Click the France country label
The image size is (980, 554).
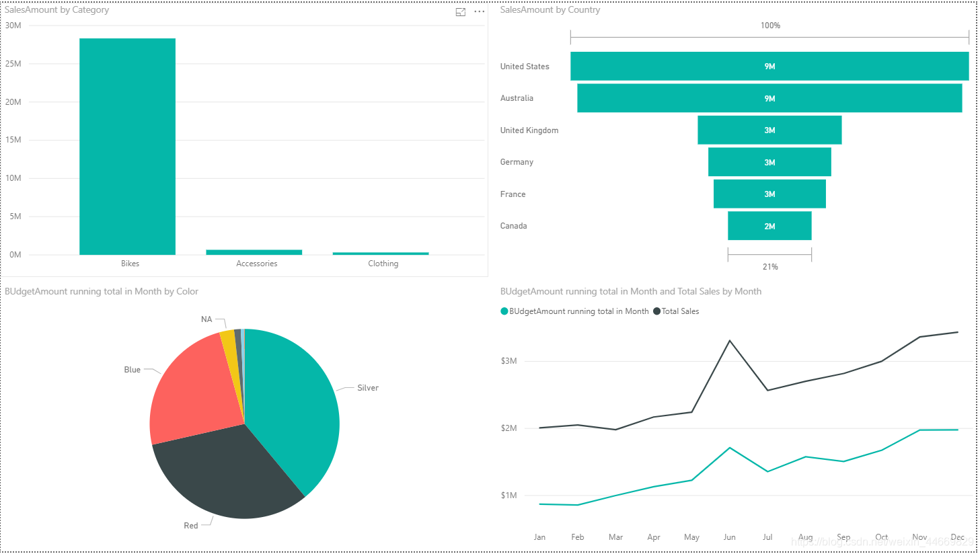[513, 194]
